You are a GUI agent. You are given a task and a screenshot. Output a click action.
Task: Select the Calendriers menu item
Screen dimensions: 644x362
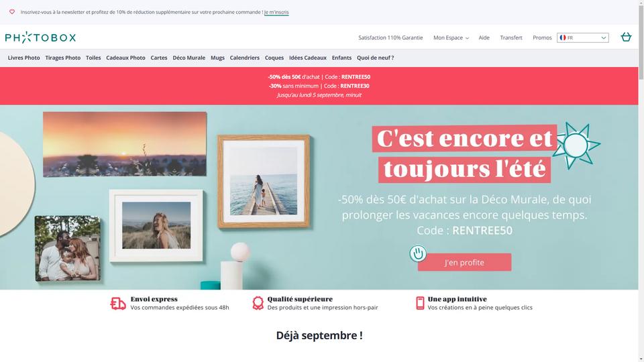point(244,58)
